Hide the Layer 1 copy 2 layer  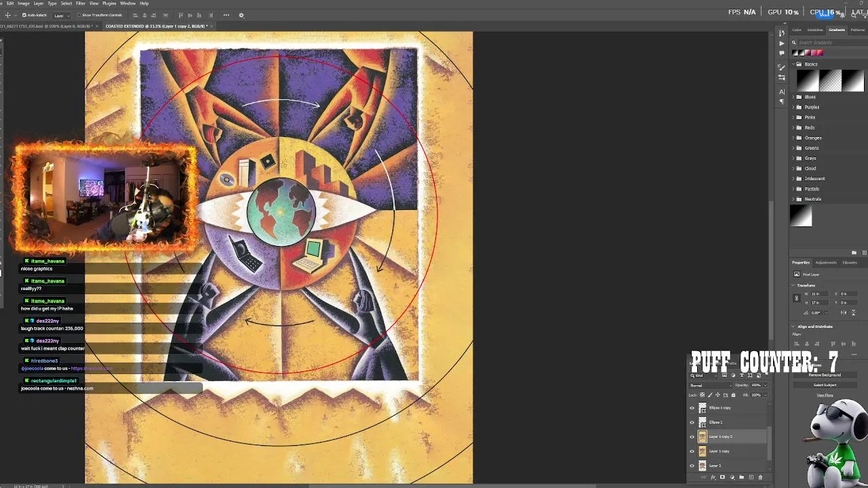[x=692, y=436]
